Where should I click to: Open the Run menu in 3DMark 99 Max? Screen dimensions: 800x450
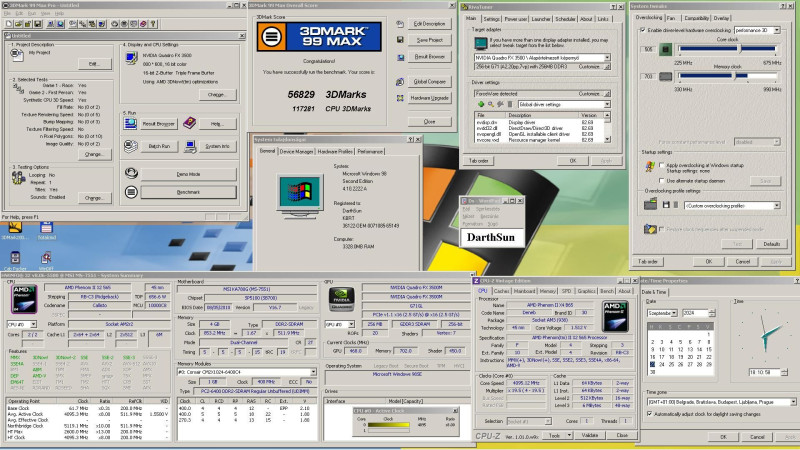32,13
